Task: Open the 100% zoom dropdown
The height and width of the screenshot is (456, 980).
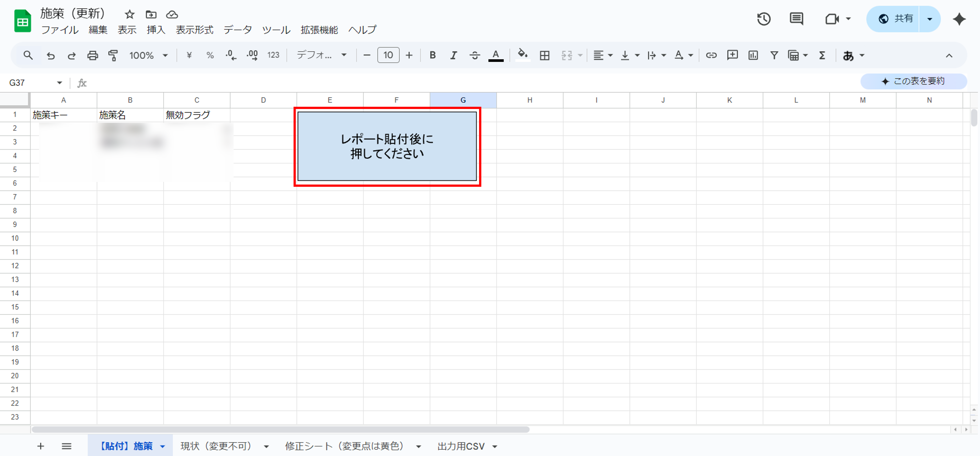Action: 148,55
